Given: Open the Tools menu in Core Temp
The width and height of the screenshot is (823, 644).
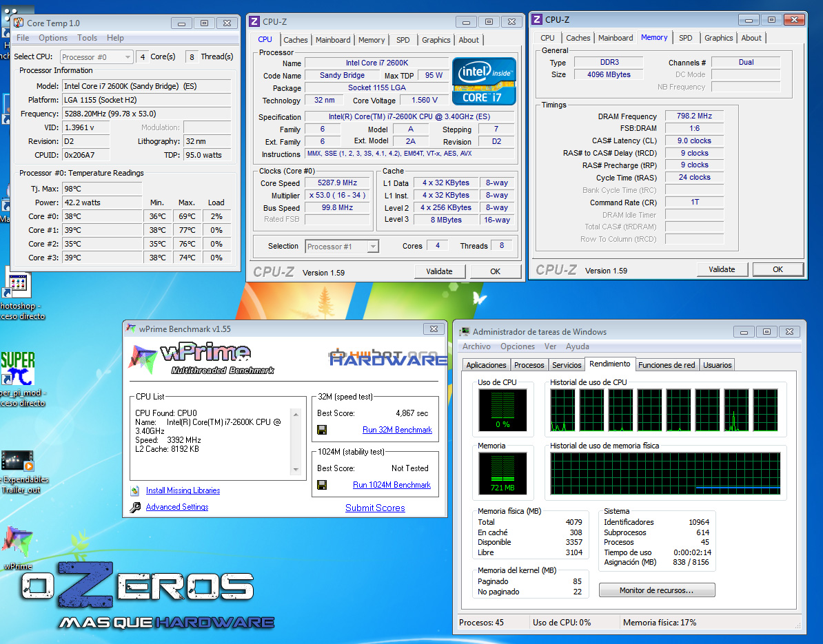Looking at the screenshot, I should click(x=87, y=38).
